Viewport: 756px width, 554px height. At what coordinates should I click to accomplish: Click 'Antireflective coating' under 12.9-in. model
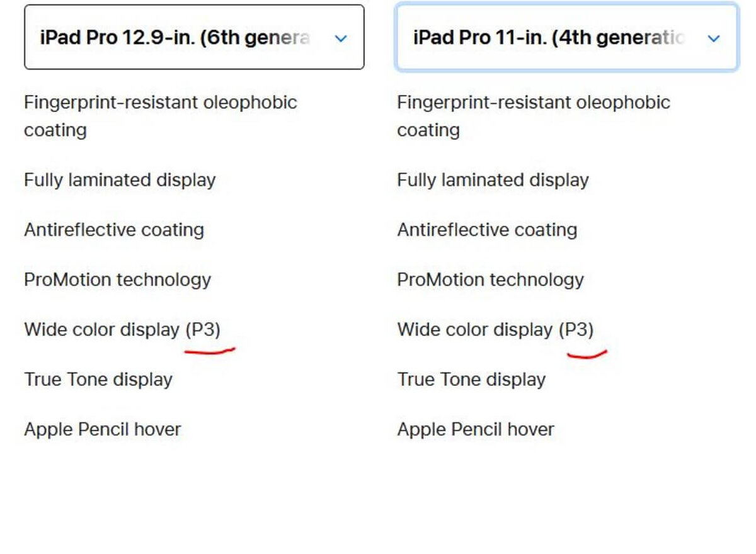tap(114, 229)
